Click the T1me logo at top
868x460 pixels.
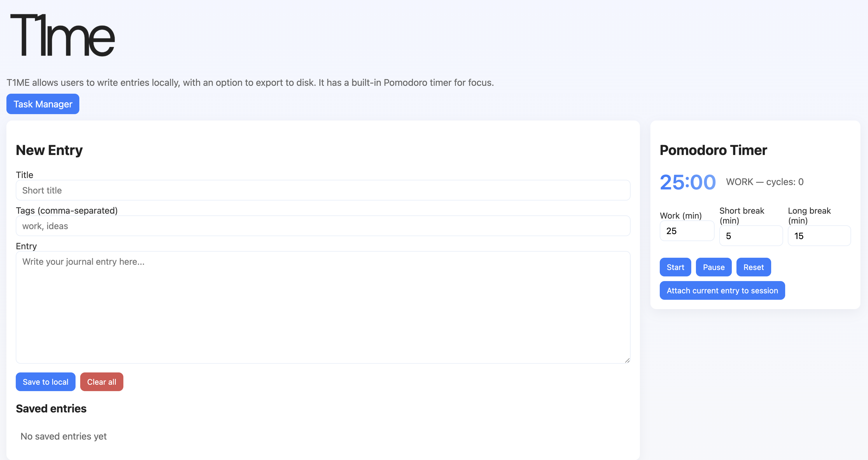63,35
